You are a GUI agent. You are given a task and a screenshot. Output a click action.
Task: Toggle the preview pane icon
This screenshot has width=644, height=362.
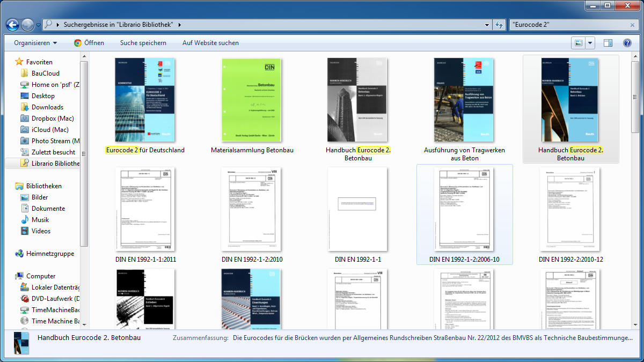pos(608,43)
